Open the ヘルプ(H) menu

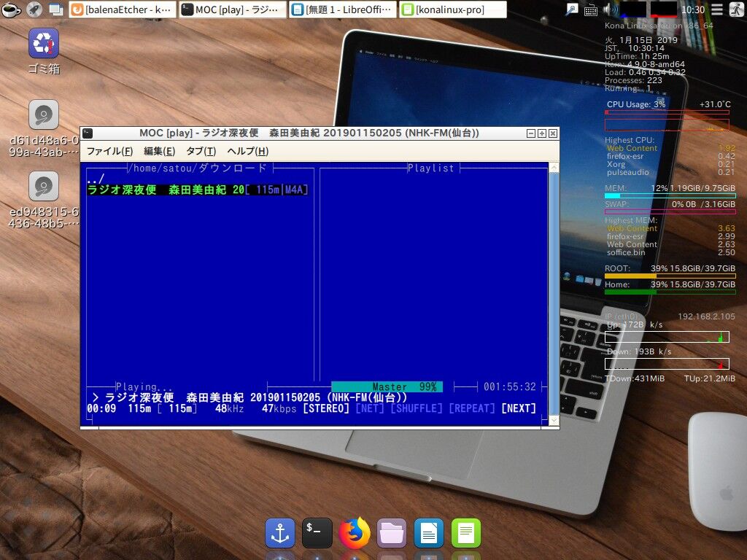coord(248,152)
